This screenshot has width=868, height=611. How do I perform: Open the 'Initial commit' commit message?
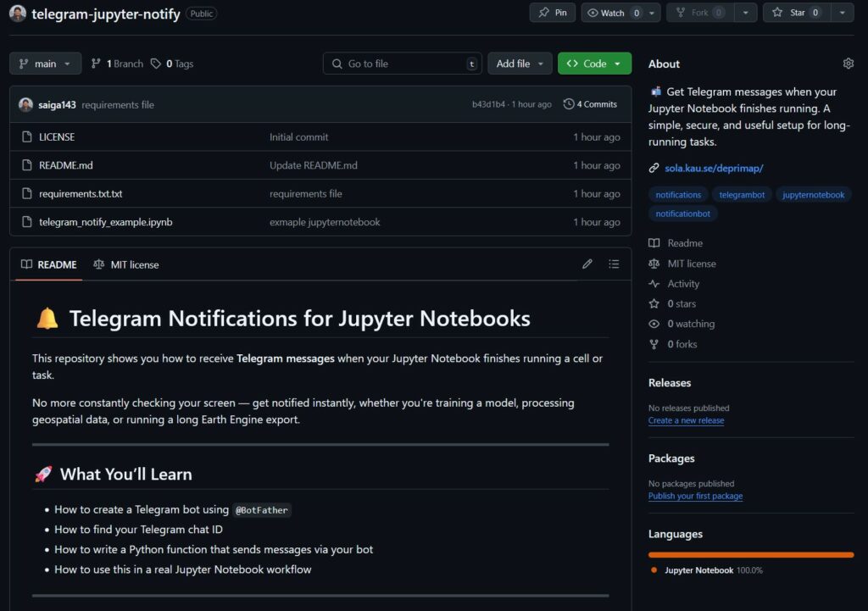click(x=299, y=136)
